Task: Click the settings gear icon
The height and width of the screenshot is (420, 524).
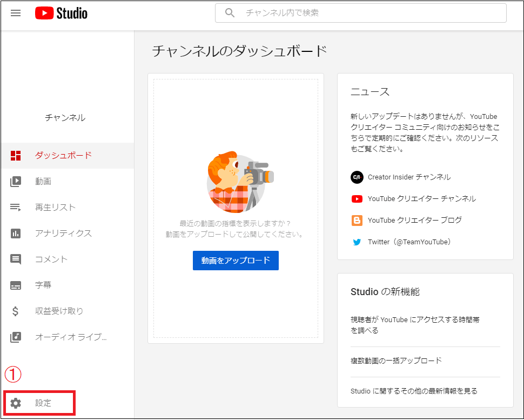Action: point(16,403)
